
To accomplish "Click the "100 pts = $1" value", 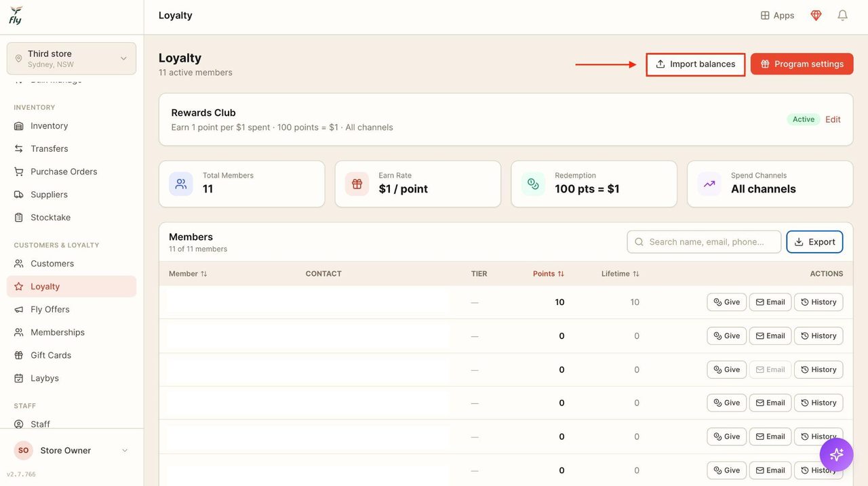I will point(587,189).
